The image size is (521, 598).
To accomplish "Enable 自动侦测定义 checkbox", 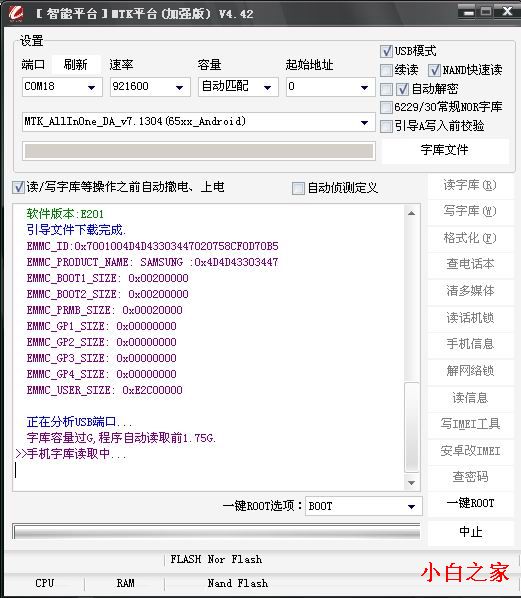I will (x=298, y=188).
